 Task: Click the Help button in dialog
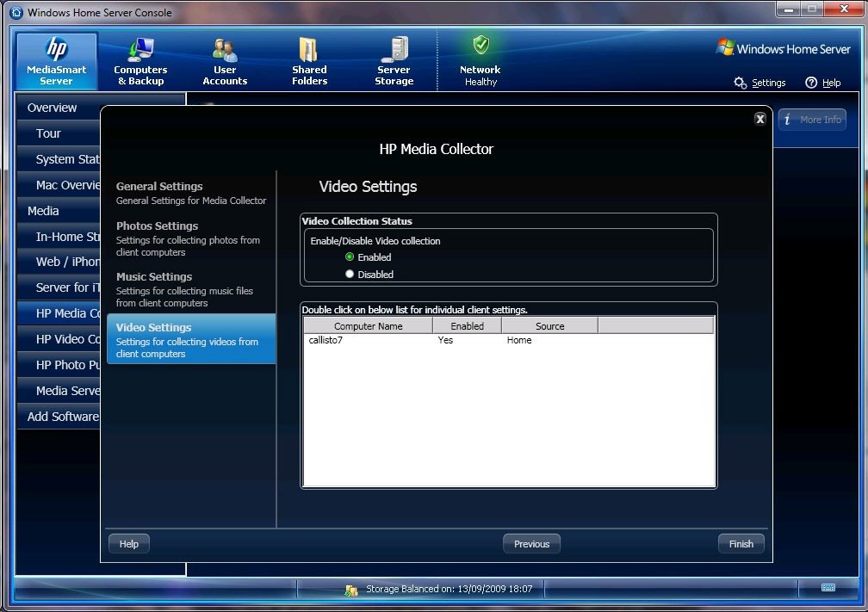pos(129,544)
